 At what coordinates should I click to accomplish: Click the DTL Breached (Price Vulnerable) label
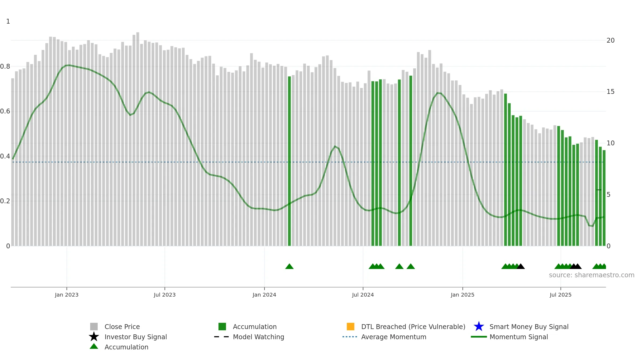413,327
